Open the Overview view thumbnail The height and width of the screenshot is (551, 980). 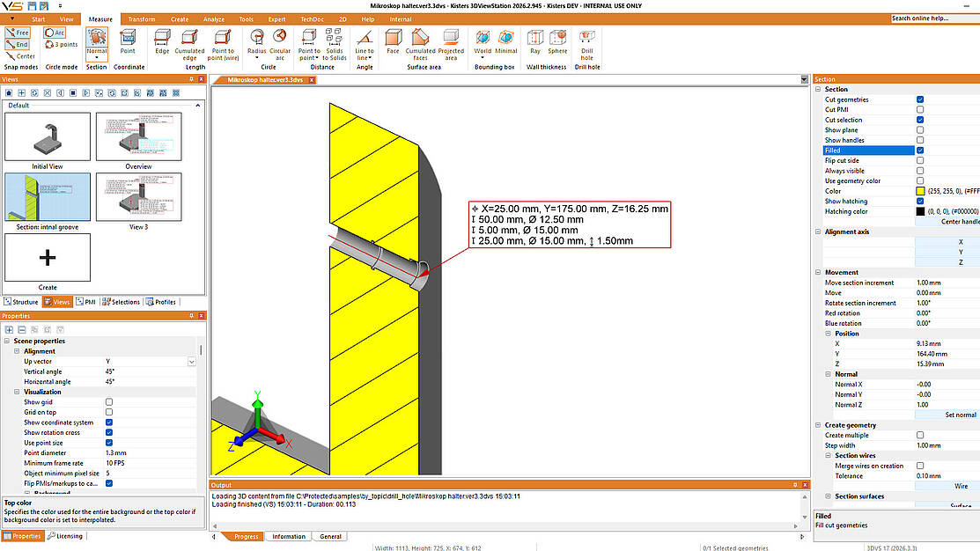(139, 136)
